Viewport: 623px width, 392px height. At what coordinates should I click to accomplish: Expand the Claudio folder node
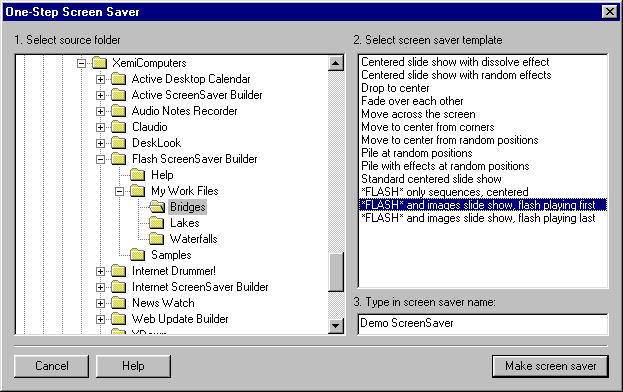point(101,127)
